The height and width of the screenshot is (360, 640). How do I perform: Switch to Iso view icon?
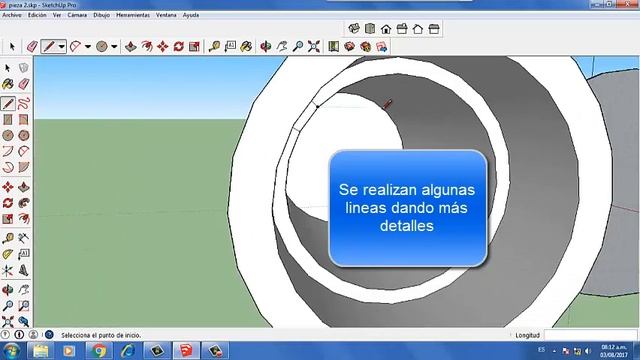[x=354, y=29]
